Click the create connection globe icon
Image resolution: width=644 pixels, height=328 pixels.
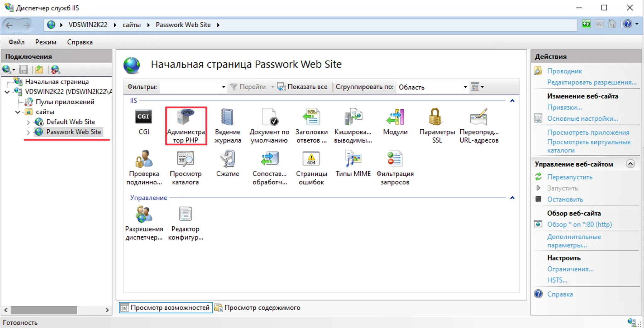[x=7, y=69]
